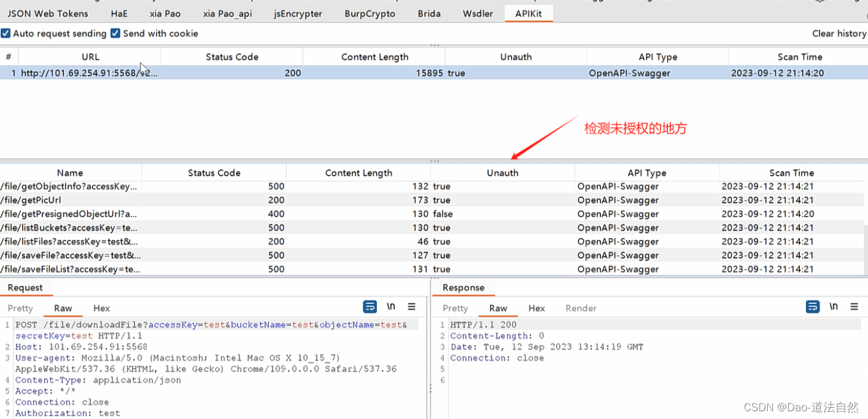Open the settings gear in the top bar

click(819, 2)
